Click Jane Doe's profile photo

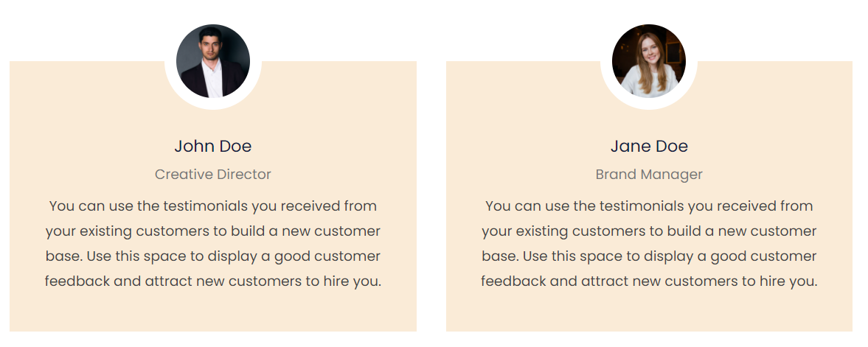tap(649, 61)
